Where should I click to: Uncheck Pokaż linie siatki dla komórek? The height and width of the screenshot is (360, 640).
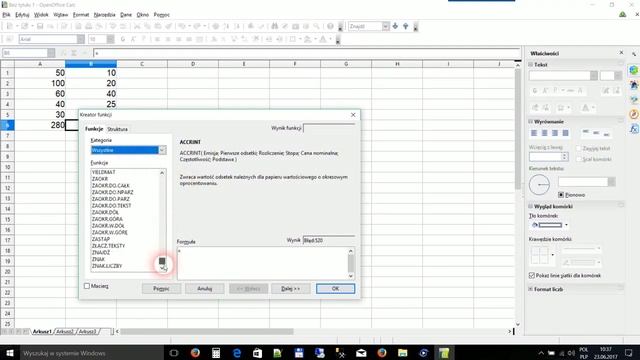coord(532,276)
